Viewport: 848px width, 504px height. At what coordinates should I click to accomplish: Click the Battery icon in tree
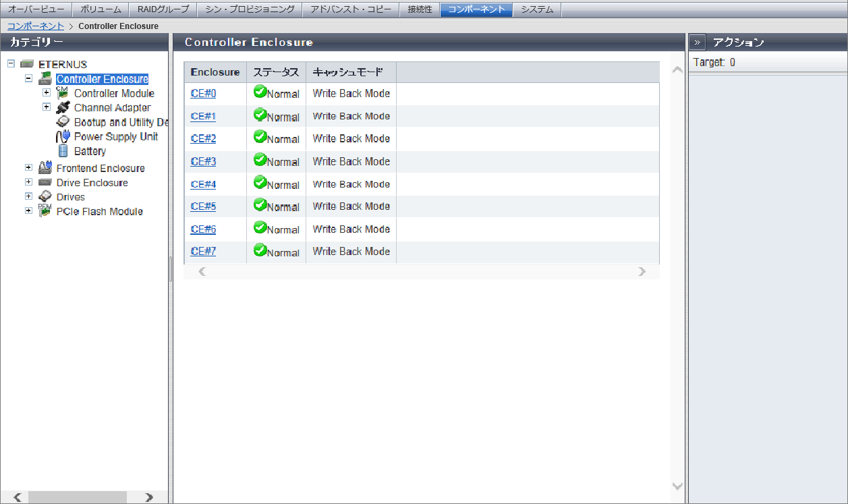point(63,151)
